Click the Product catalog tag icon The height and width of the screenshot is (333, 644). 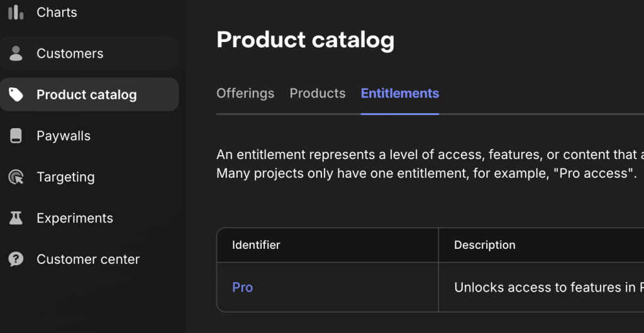(16, 95)
